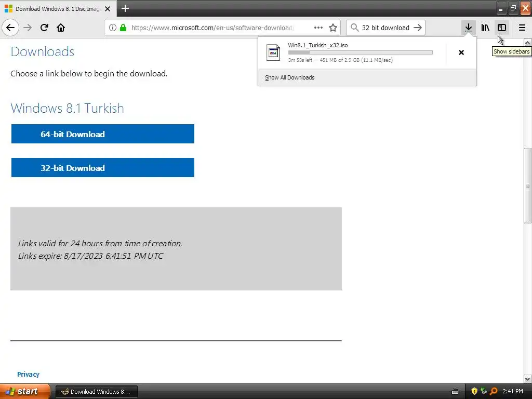Click the ISO file icon in downloads
Viewport: 532px width, 399px height.
pos(273,52)
